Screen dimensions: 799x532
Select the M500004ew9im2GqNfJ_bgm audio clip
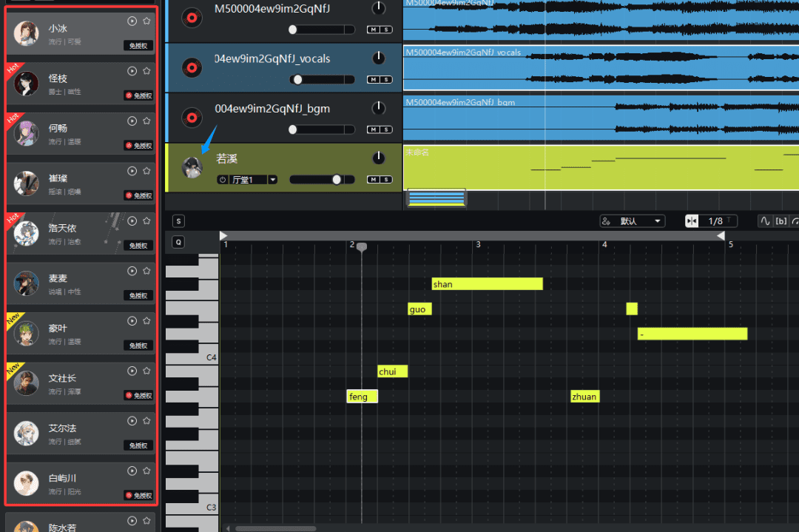601,118
